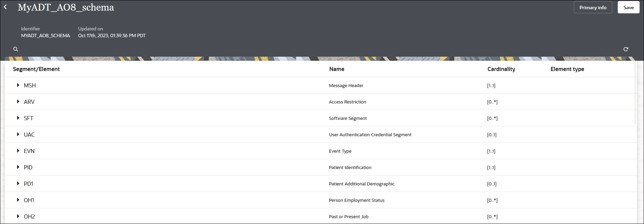644x224 pixels.
Task: Click the ARV cardinality [0..*] value
Action: pos(492,102)
